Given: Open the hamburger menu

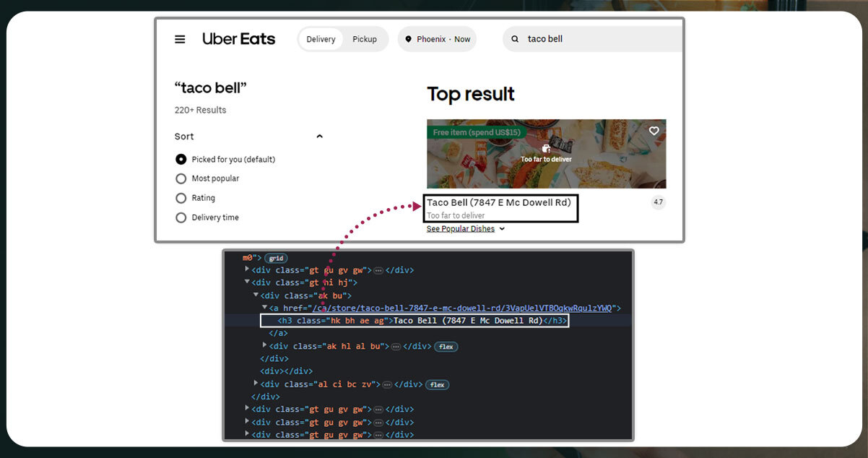Looking at the screenshot, I should coord(180,39).
